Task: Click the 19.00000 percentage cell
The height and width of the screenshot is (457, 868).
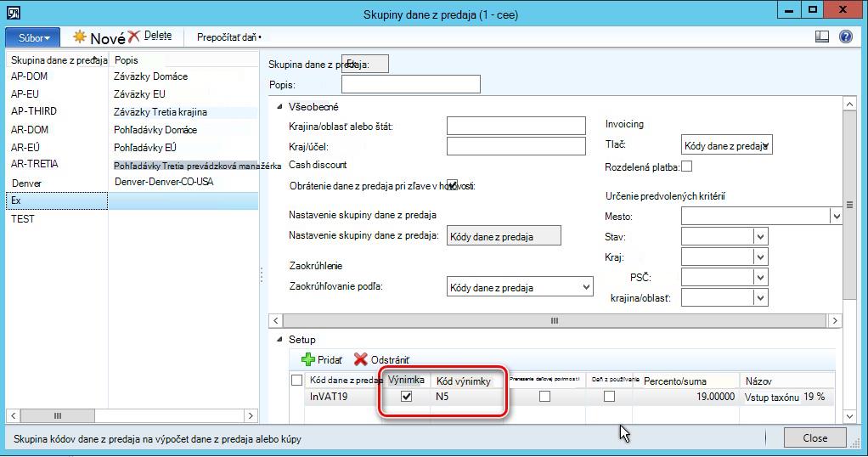Action: click(685, 397)
